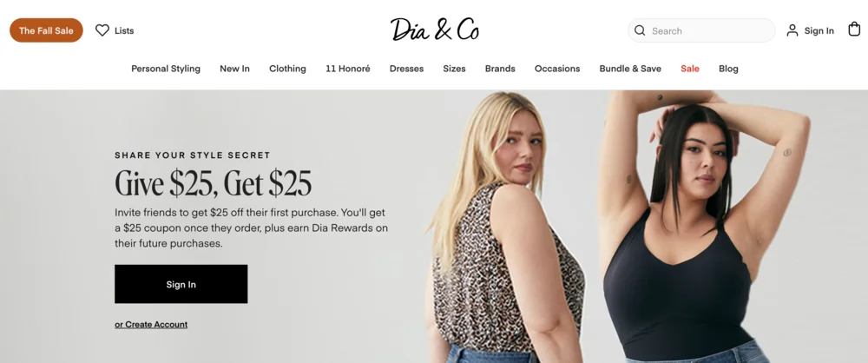The height and width of the screenshot is (363, 868).
Task: Go to 11 Honoré section
Action: tap(348, 69)
